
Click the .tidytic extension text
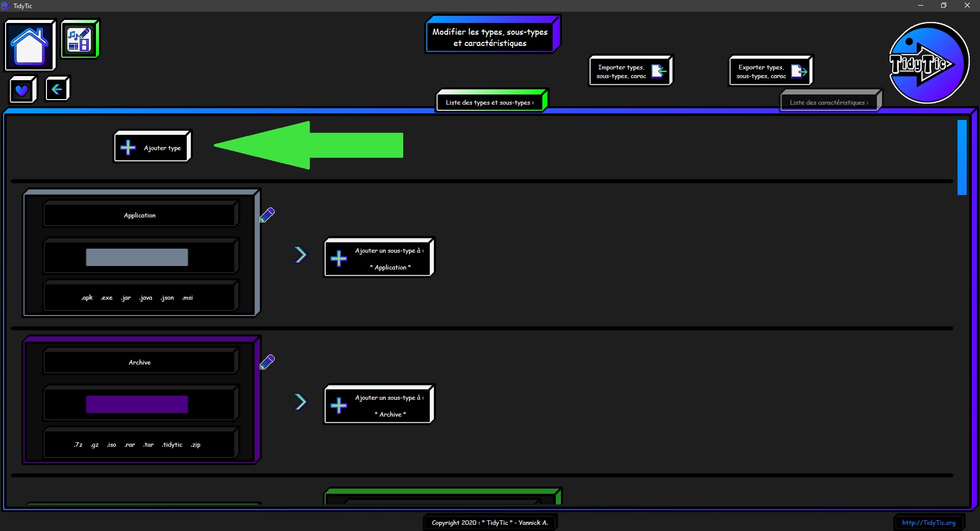(x=172, y=445)
